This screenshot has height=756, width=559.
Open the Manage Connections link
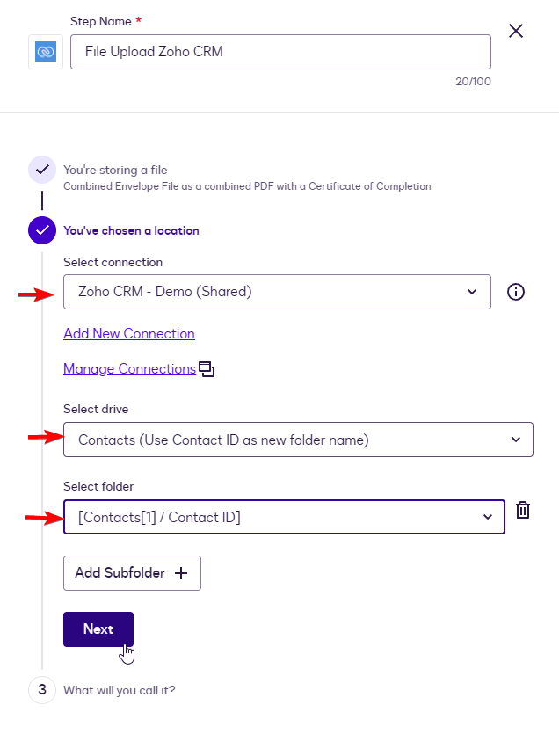point(129,369)
